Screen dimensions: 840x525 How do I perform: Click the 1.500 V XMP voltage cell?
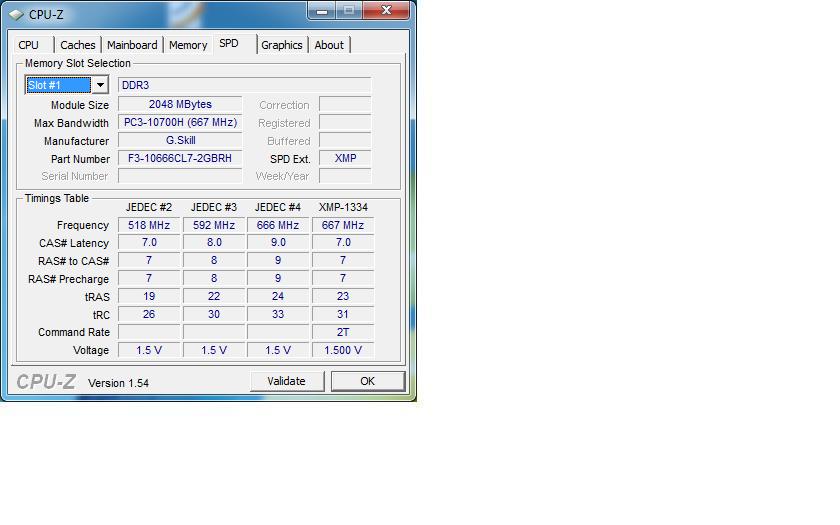(343, 350)
